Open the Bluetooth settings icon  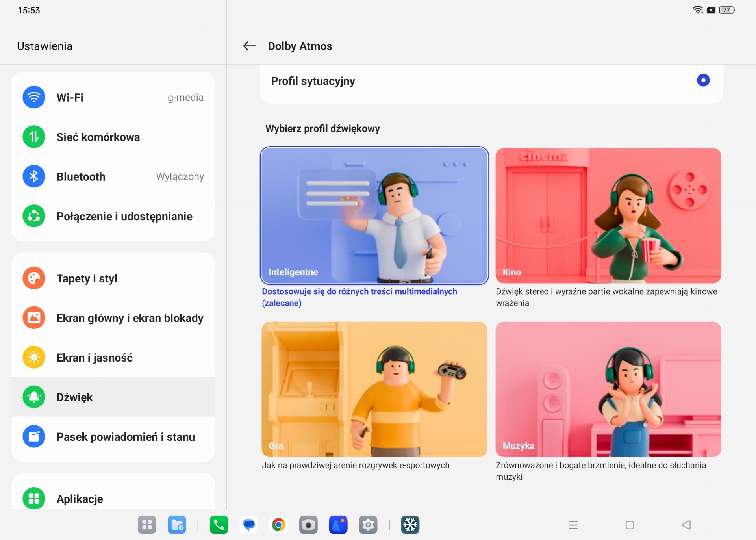click(34, 176)
